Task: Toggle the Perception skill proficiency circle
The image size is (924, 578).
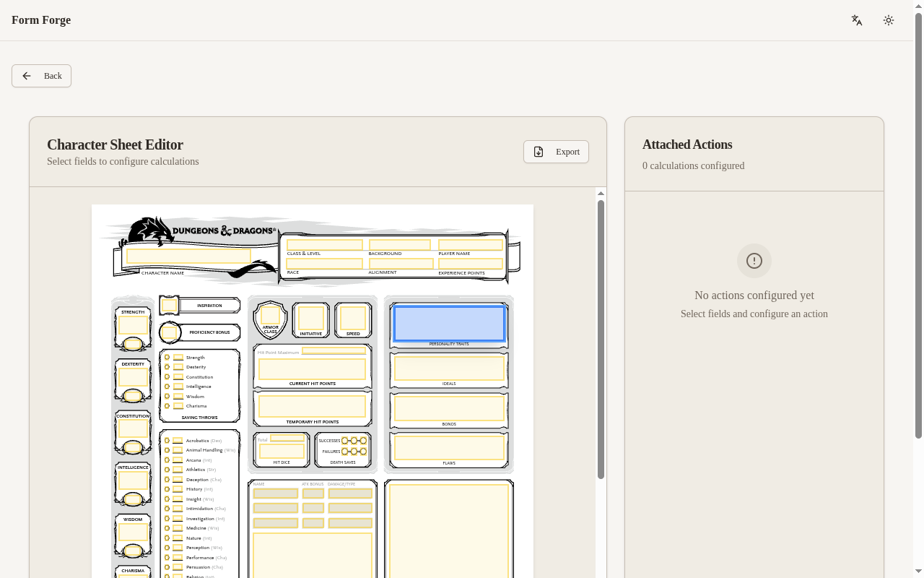Action: (x=167, y=548)
